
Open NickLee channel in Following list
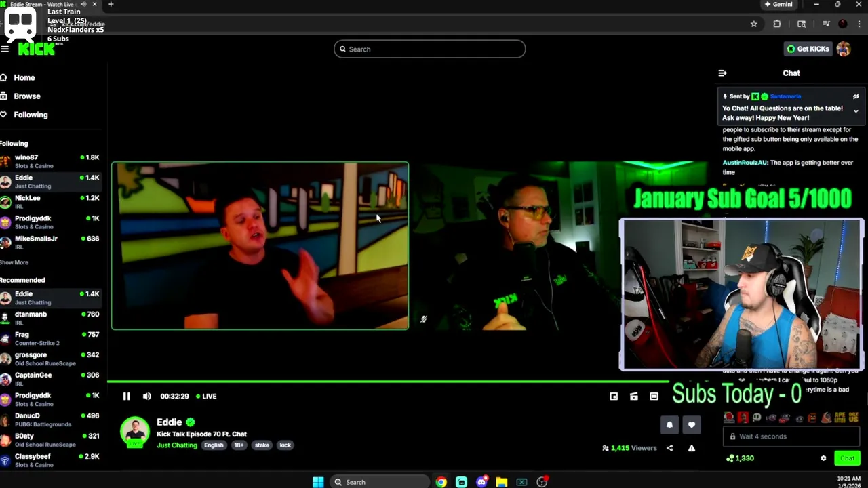coord(51,202)
